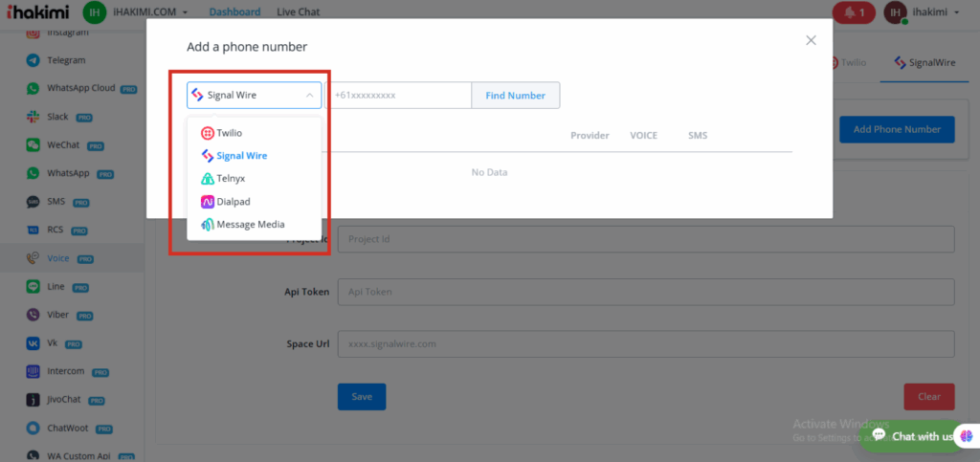Click the Viber icon in sidebar
The height and width of the screenshot is (462, 980).
33,315
